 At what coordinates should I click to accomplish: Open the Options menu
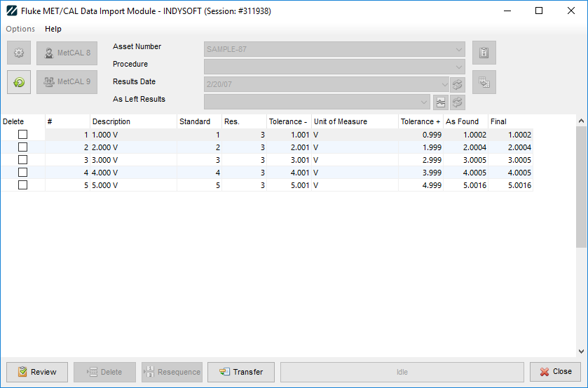(20, 29)
